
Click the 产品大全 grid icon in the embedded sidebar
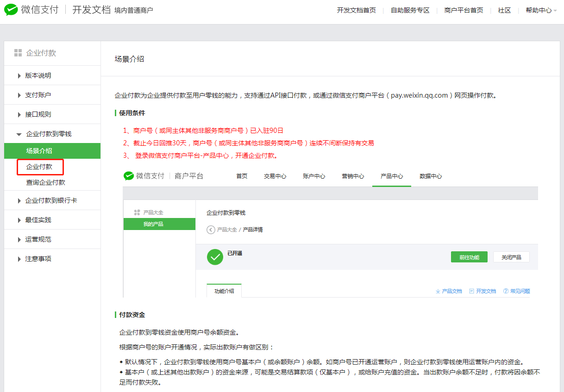137,212
